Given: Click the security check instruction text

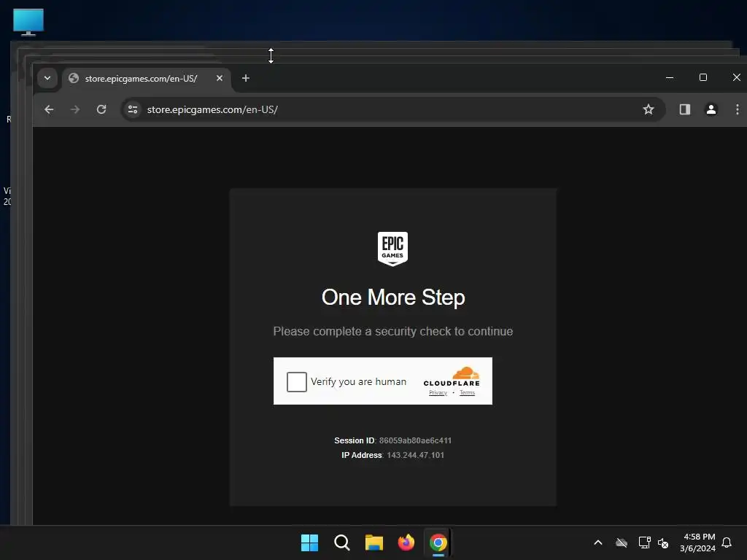Looking at the screenshot, I should (393, 332).
